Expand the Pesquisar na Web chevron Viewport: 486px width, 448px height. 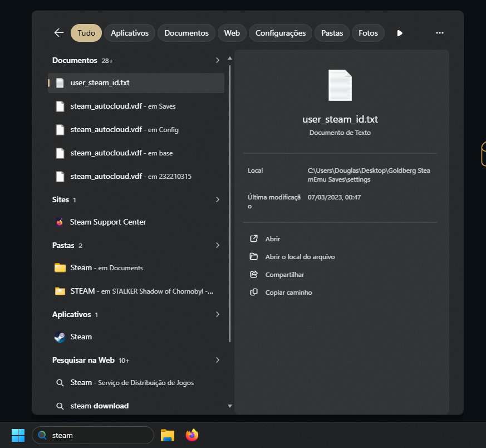click(218, 360)
